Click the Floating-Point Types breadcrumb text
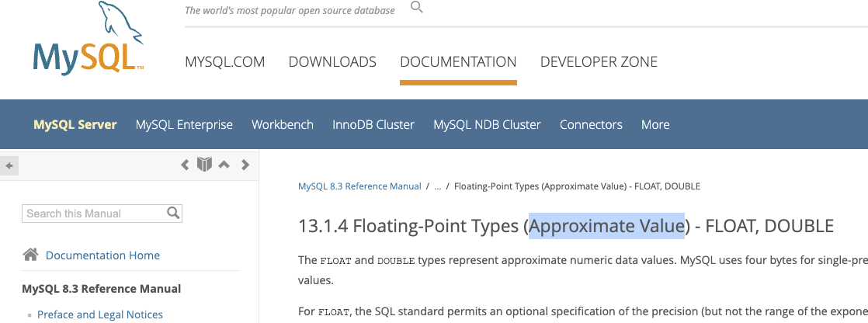Image resolution: width=868 pixels, height=323 pixels. click(x=577, y=186)
